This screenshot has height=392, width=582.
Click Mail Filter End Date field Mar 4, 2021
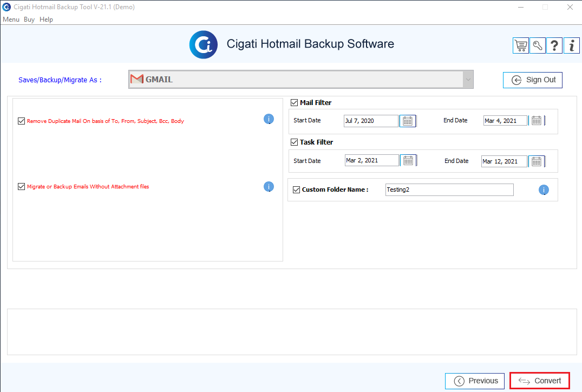[x=505, y=121]
